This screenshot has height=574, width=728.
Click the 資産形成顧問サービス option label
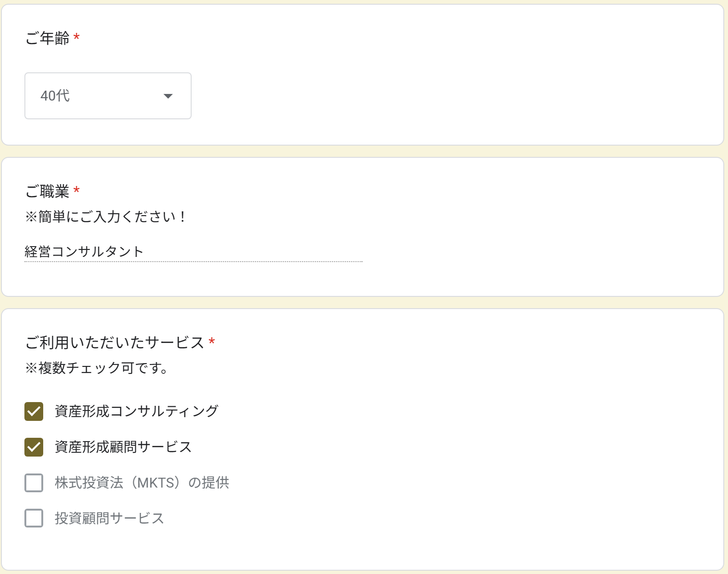pyautogui.click(x=123, y=447)
